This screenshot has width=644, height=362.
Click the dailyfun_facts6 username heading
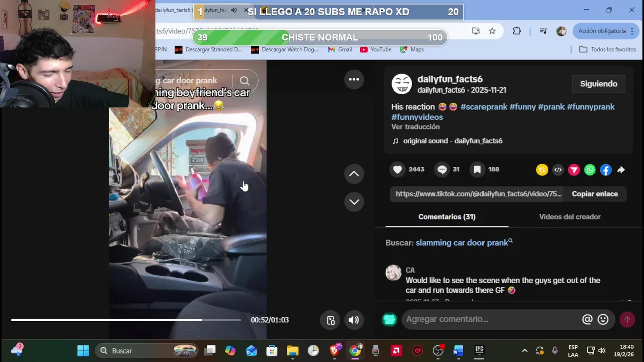click(450, 79)
